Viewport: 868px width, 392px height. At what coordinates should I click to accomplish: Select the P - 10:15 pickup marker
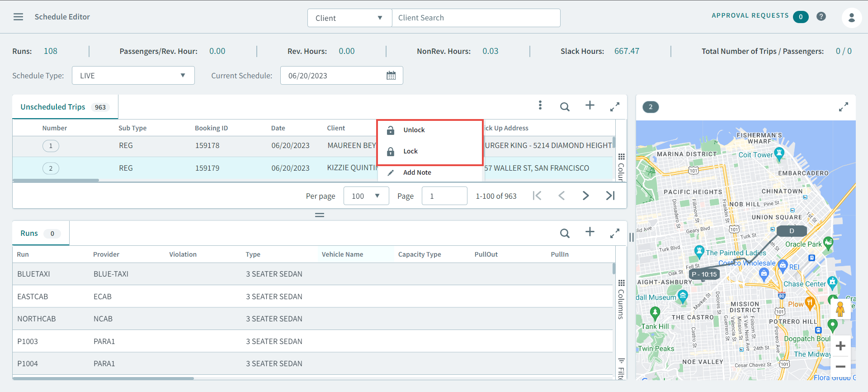[x=704, y=274]
